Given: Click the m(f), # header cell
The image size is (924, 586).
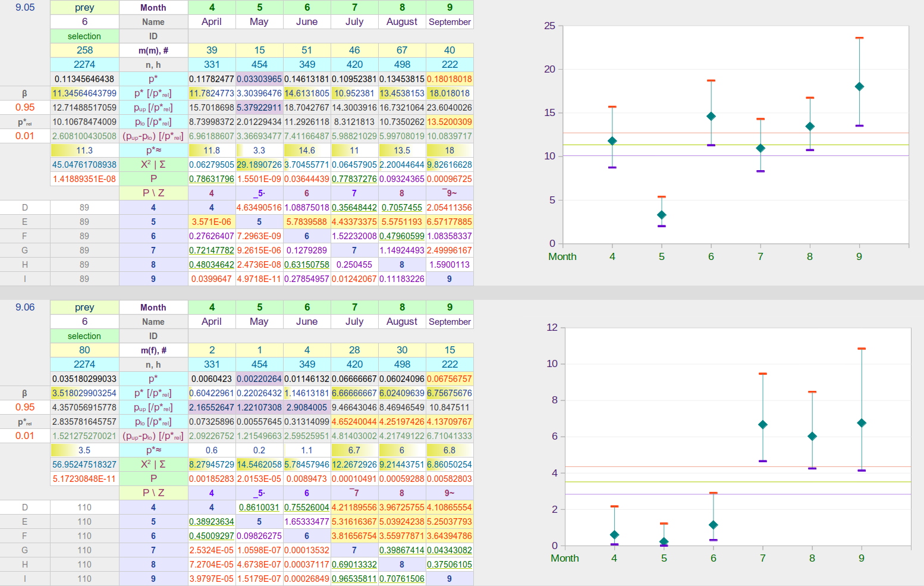Looking at the screenshot, I should point(153,350).
